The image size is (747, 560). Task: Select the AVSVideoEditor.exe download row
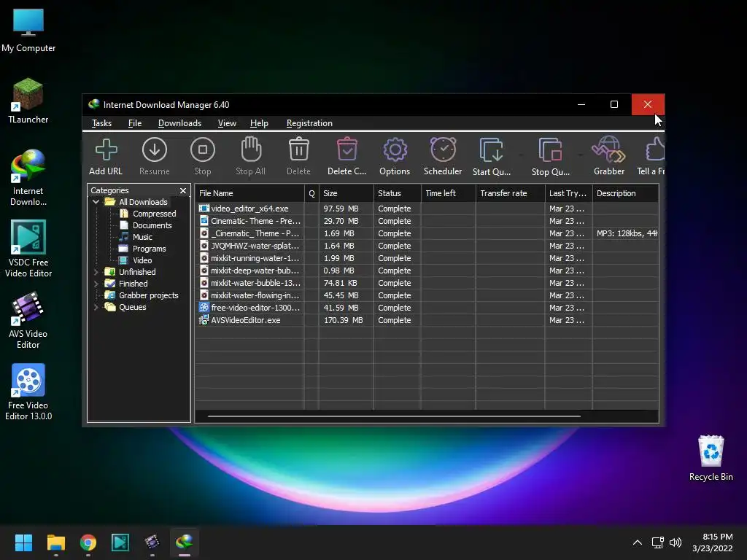426,320
